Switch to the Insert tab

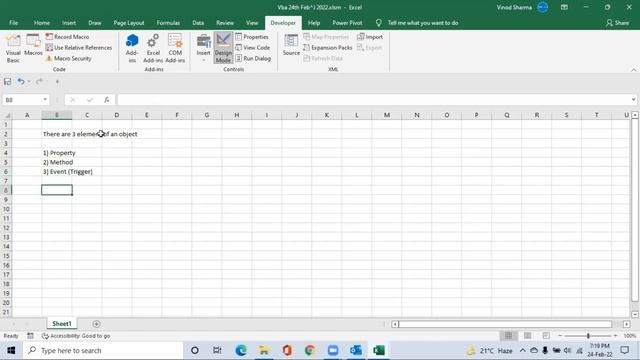(69, 23)
